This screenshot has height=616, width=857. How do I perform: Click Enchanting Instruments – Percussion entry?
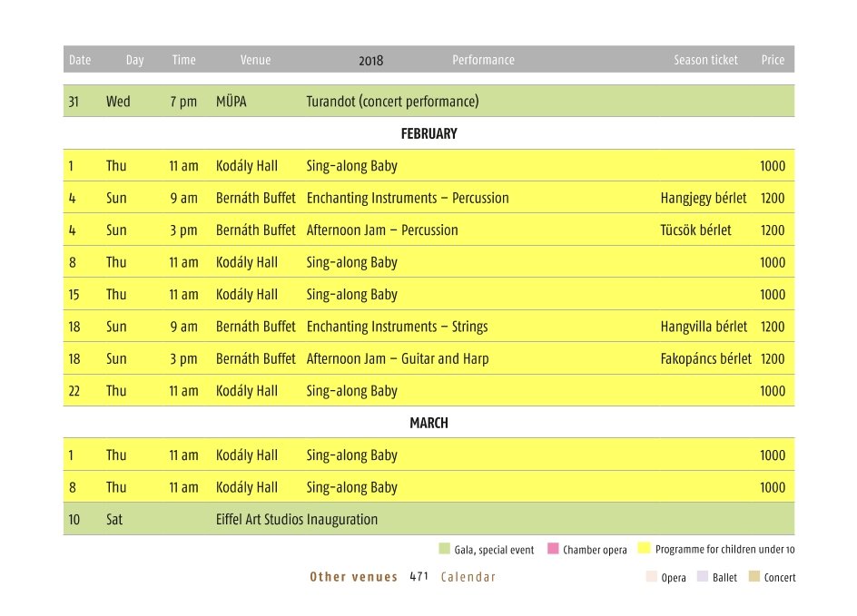408,198
